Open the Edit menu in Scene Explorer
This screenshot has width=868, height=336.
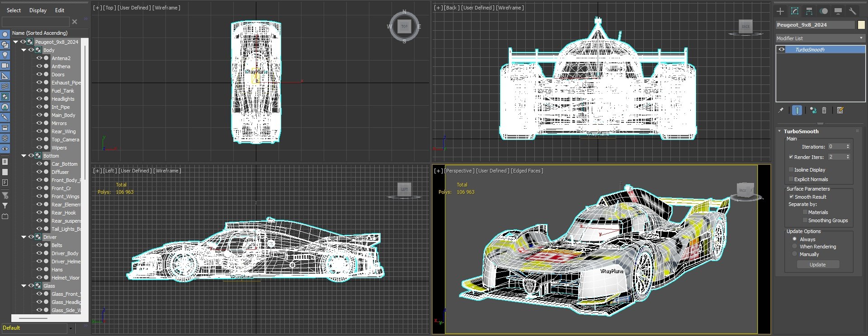60,10
